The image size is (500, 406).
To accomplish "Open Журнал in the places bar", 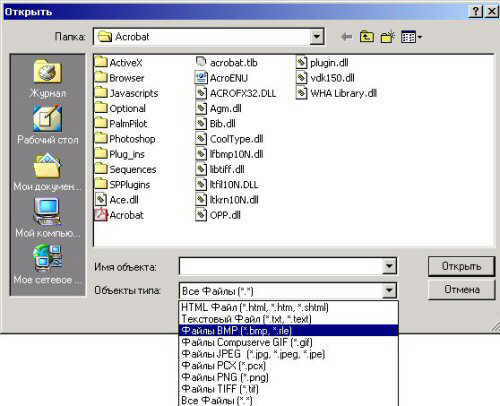I will [x=47, y=79].
